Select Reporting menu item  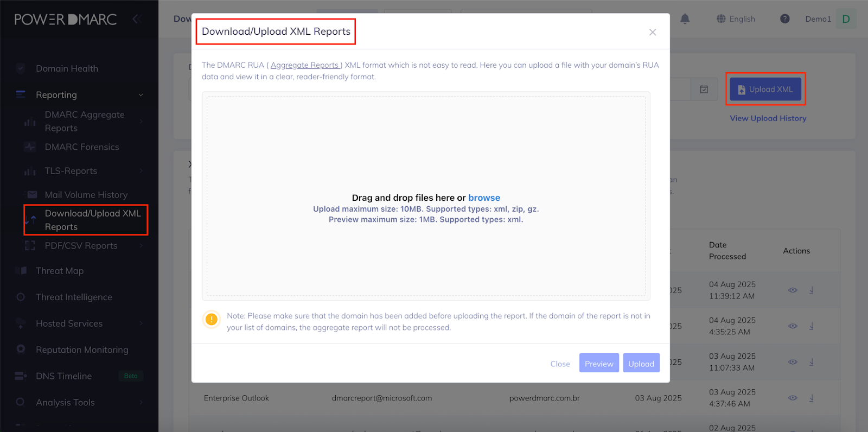pyautogui.click(x=56, y=95)
